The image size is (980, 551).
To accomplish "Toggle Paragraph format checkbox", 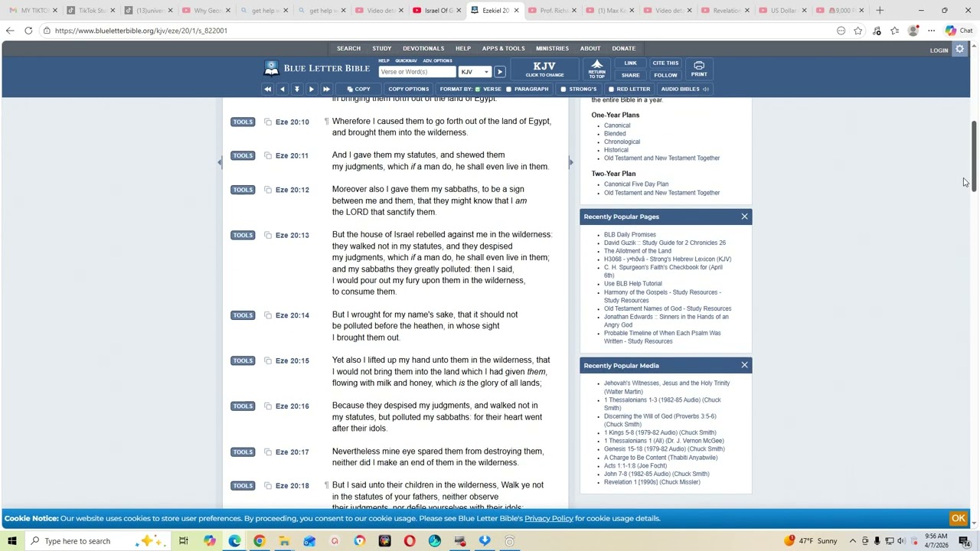I will (508, 90).
